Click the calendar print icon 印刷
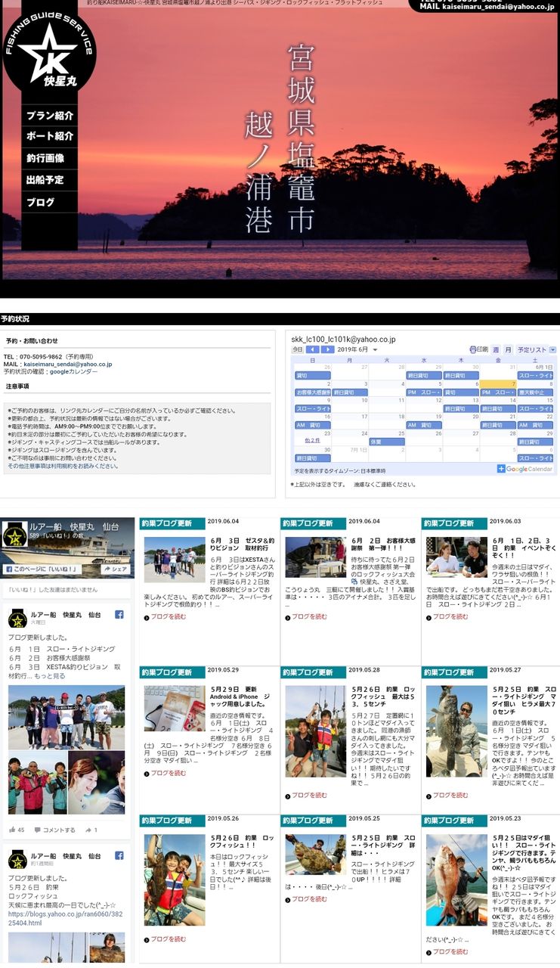 pyautogui.click(x=478, y=349)
